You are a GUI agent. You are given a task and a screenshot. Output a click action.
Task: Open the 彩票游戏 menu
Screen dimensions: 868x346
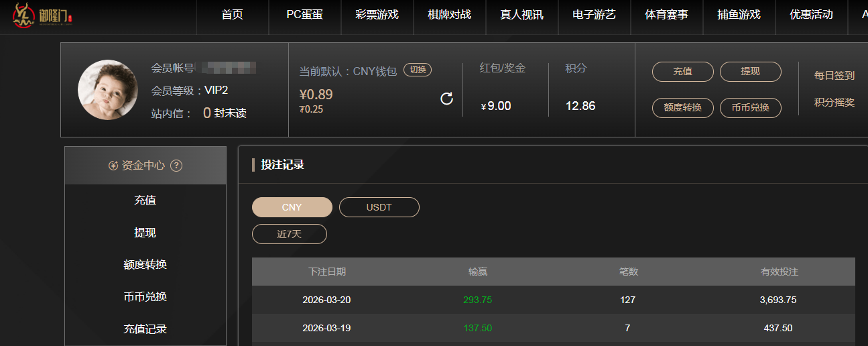[377, 15]
